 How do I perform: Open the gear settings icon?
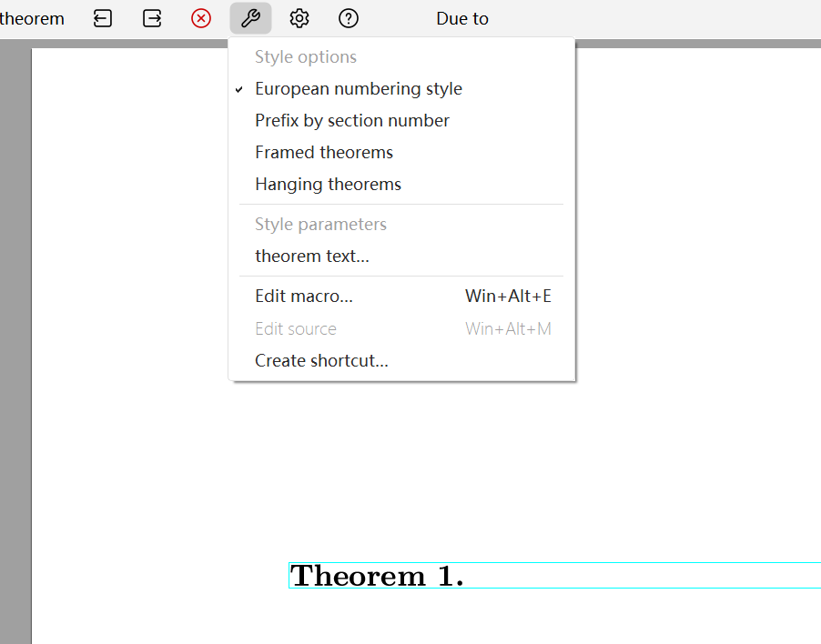[x=299, y=18]
